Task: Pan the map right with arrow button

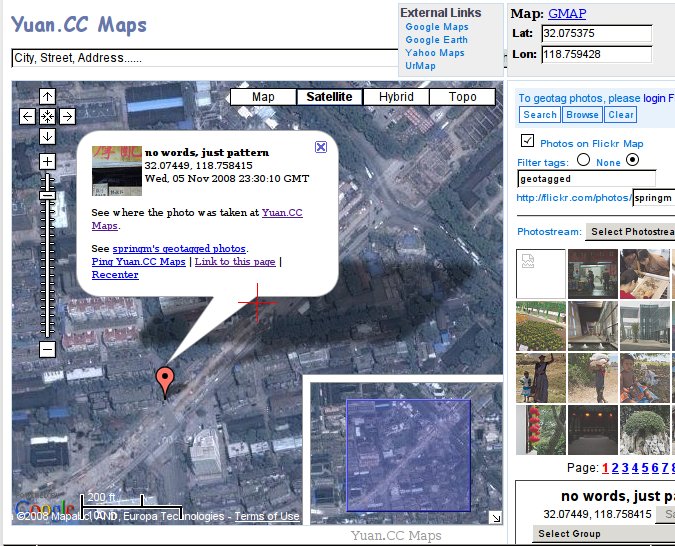Action: pos(67,116)
